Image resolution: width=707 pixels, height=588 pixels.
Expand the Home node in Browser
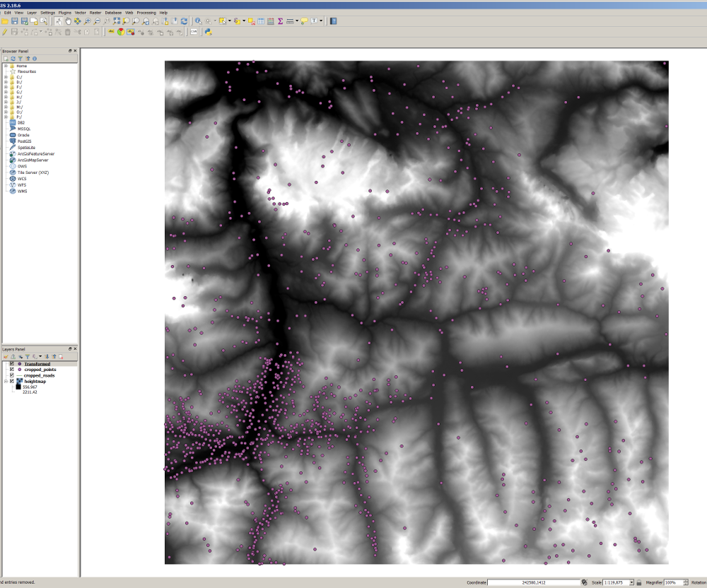click(6, 66)
